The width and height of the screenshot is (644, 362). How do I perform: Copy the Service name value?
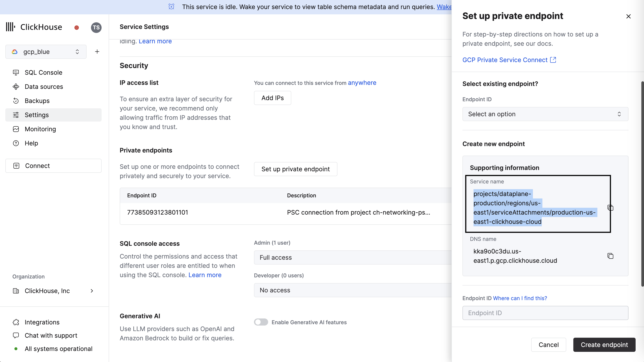click(x=610, y=208)
